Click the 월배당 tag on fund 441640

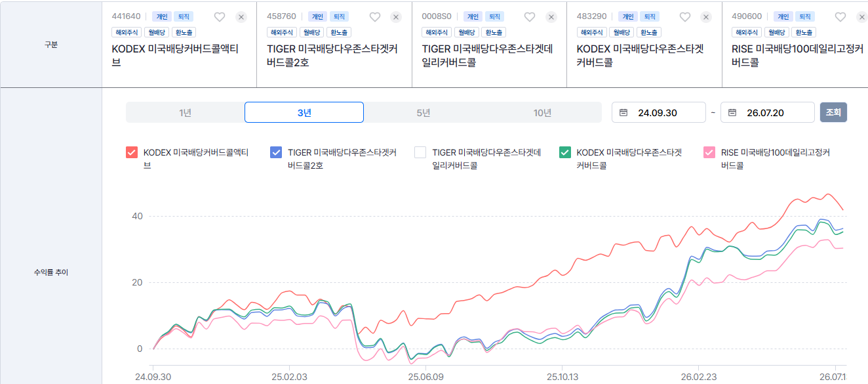tap(157, 32)
